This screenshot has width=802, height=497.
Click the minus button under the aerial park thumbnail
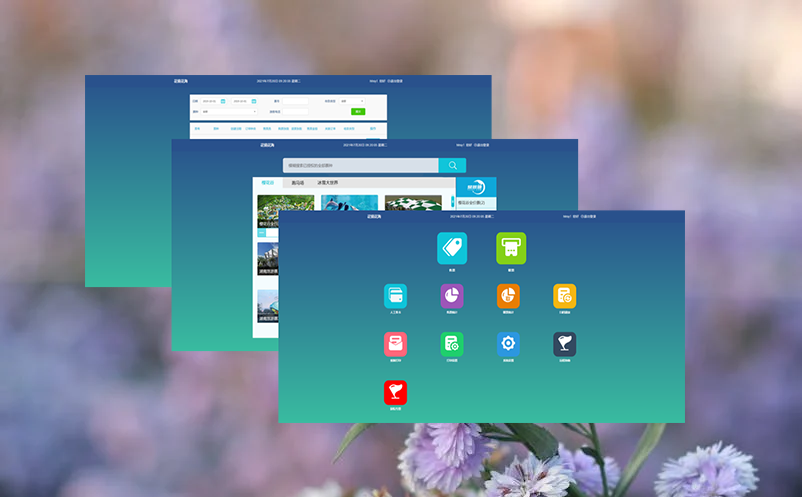(x=261, y=233)
